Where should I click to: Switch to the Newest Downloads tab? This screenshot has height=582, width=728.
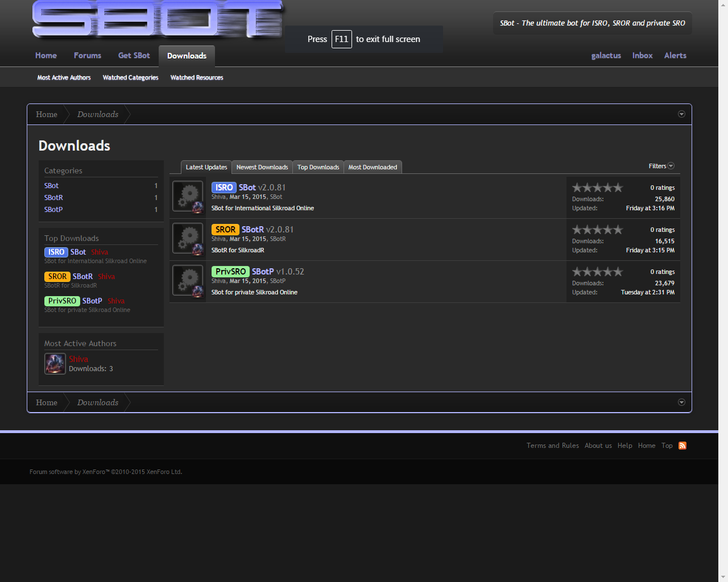[x=262, y=167]
